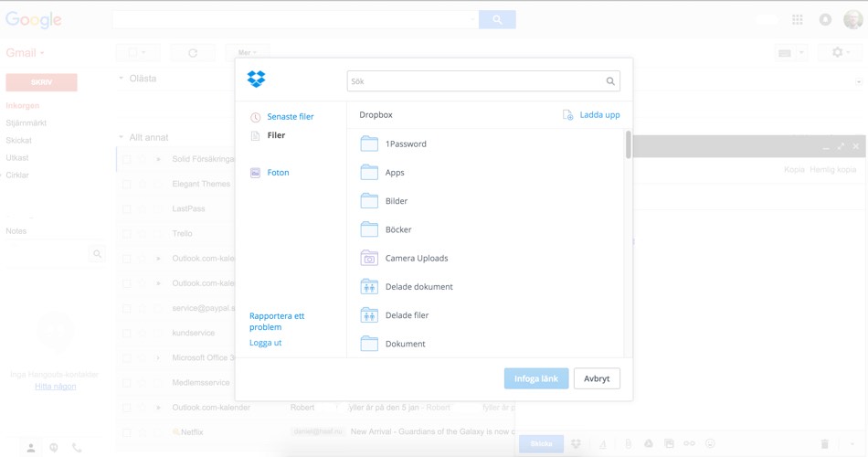The width and height of the screenshot is (868, 457).
Task: Click the search magnifier in Dropbox dialog
Action: click(x=610, y=81)
